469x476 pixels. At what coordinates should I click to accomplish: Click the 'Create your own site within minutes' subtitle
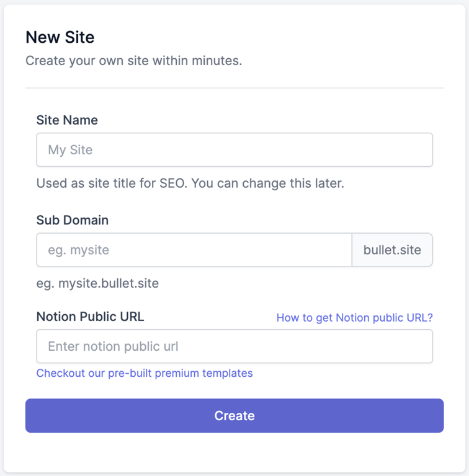133,61
